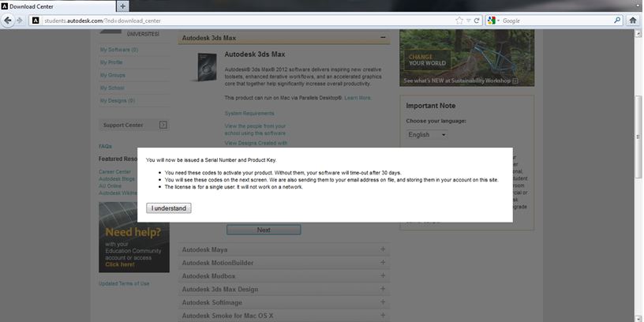Expand the Autodesk 3ds Max Design section
Screen dimensions: 644x322
click(x=383, y=289)
